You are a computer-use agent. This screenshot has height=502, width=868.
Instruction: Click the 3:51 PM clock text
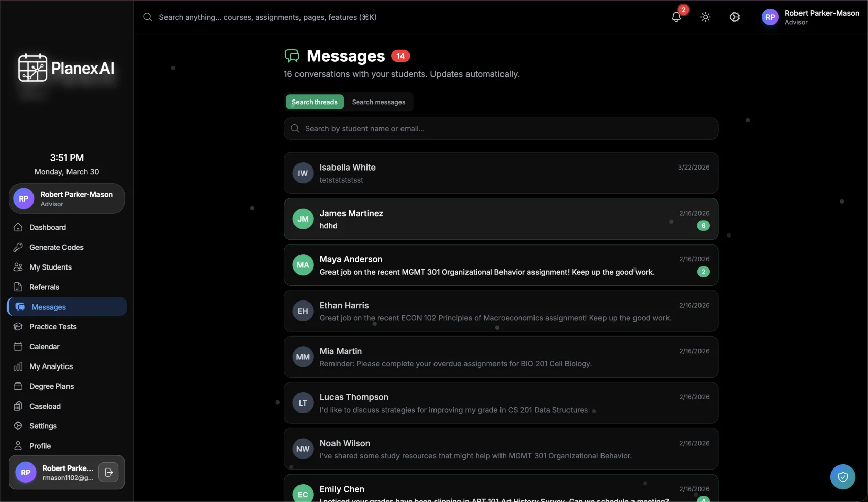point(67,158)
